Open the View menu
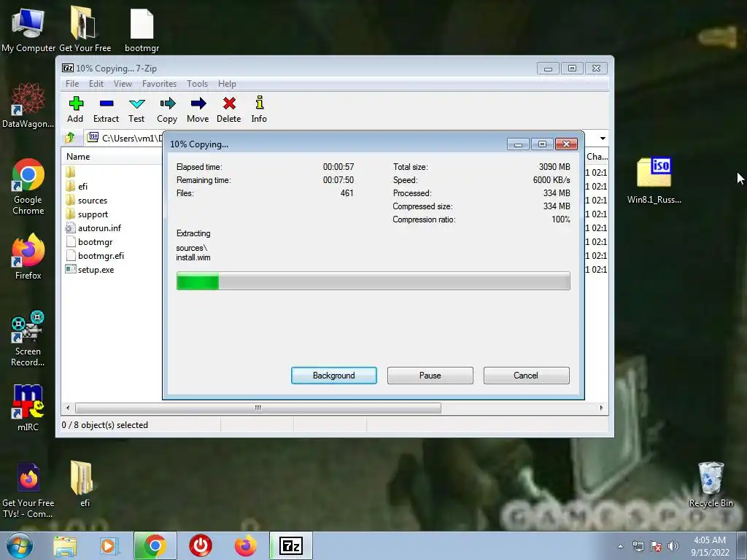747x560 pixels. pos(123,84)
